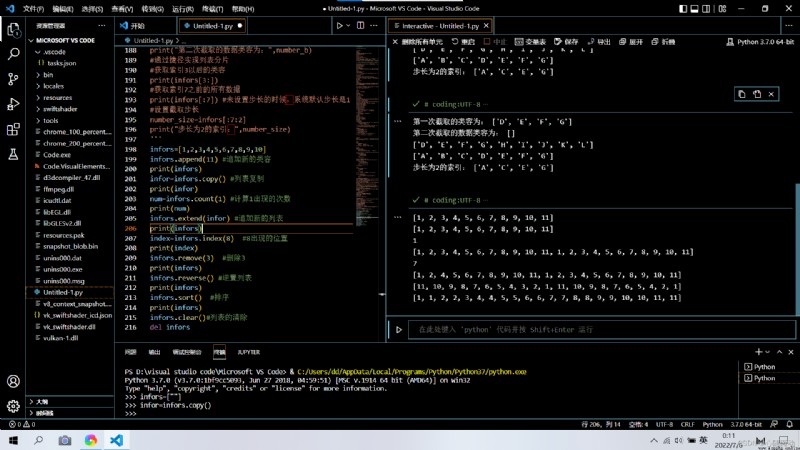Open the run button dropdown arrow

pyautogui.click(x=348, y=26)
